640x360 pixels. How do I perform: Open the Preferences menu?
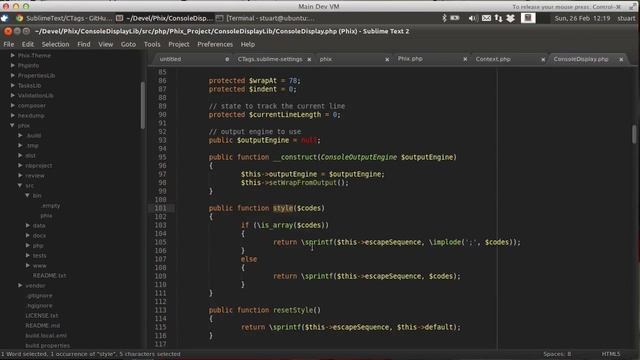pos(215,44)
